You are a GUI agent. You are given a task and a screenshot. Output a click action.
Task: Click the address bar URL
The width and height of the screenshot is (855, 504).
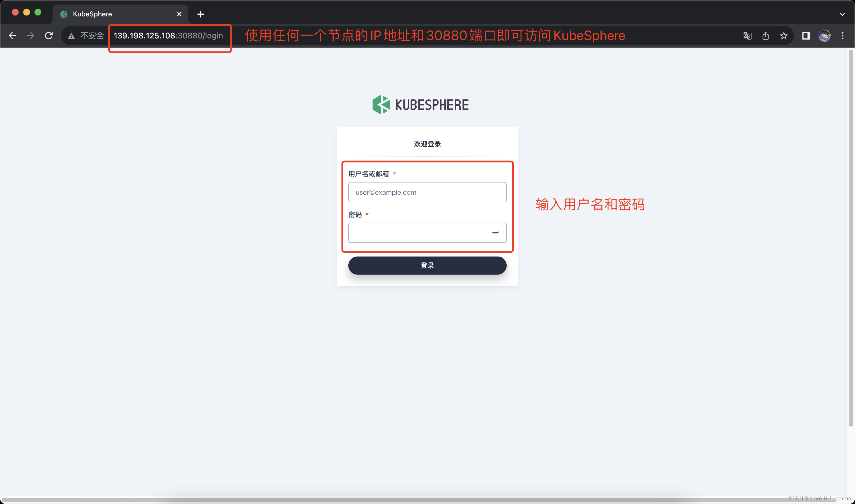(x=168, y=36)
